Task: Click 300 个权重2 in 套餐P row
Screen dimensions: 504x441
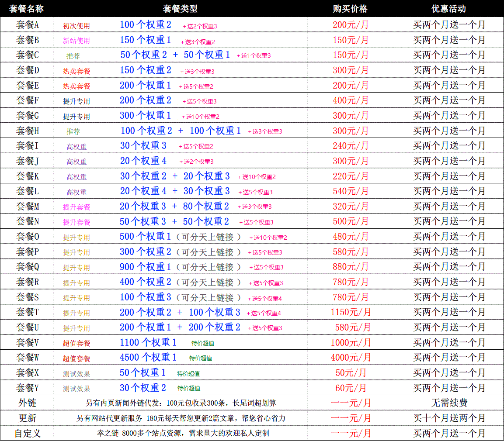Action: [146, 252]
